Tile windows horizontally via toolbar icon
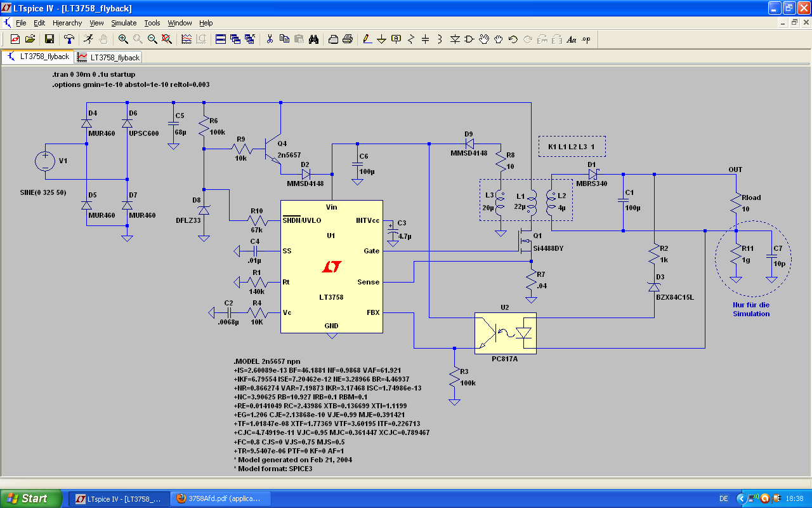Screen dimensions: 812x508 (221, 39)
